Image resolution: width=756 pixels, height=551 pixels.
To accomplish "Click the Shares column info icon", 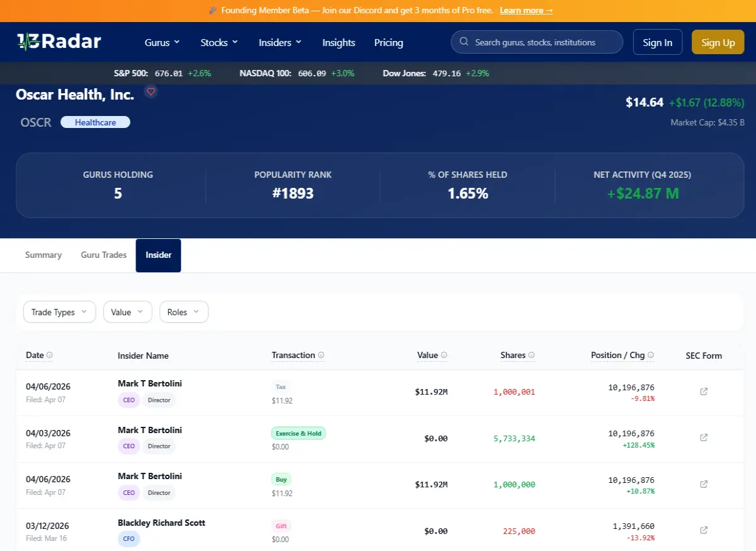I will 532,356.
